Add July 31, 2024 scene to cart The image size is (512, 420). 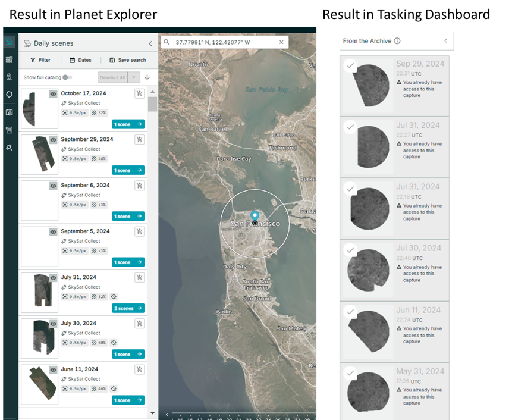click(139, 278)
